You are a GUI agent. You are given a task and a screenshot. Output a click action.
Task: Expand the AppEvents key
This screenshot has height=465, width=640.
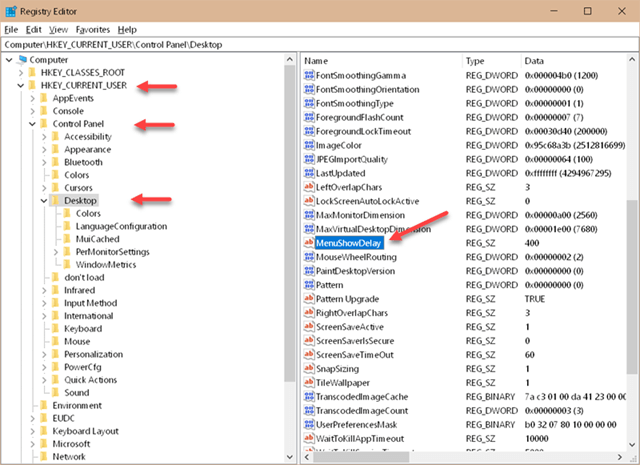[x=32, y=98]
